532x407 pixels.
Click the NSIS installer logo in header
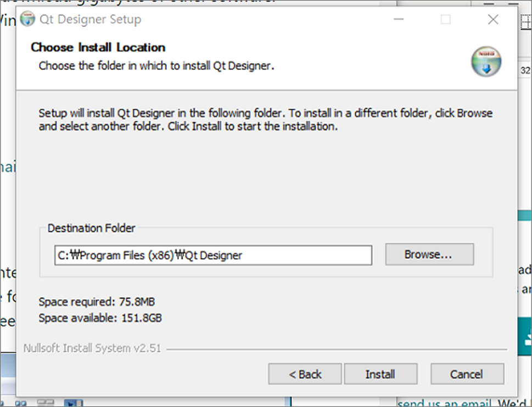[486, 62]
